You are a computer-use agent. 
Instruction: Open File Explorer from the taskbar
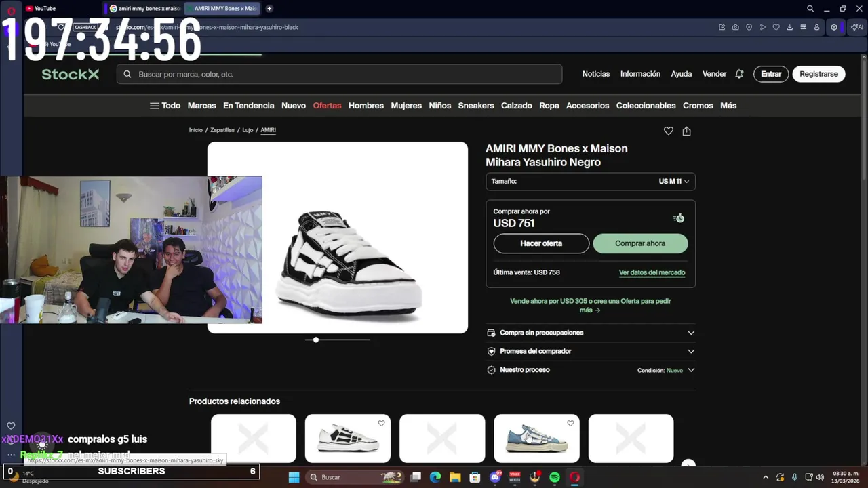(x=455, y=477)
